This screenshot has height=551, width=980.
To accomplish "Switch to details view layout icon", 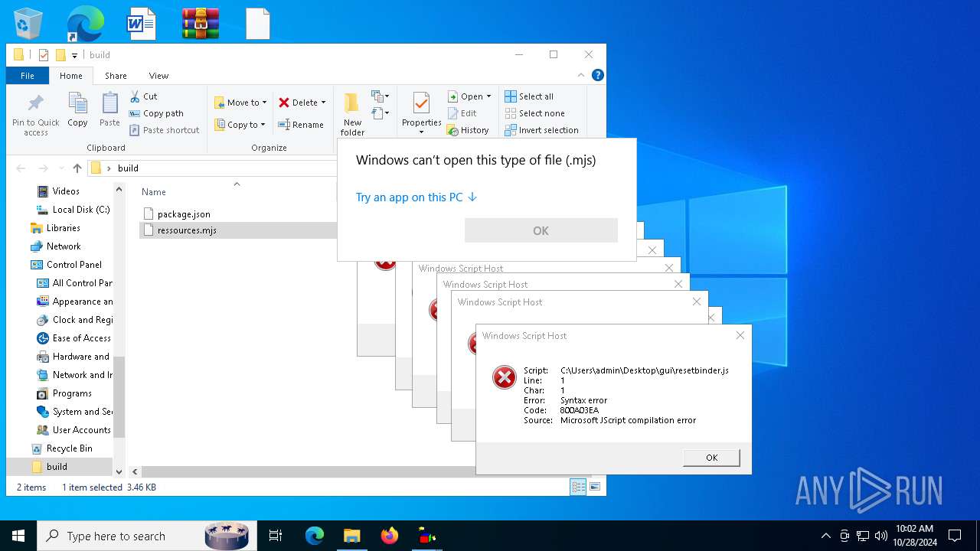I will tap(578, 487).
